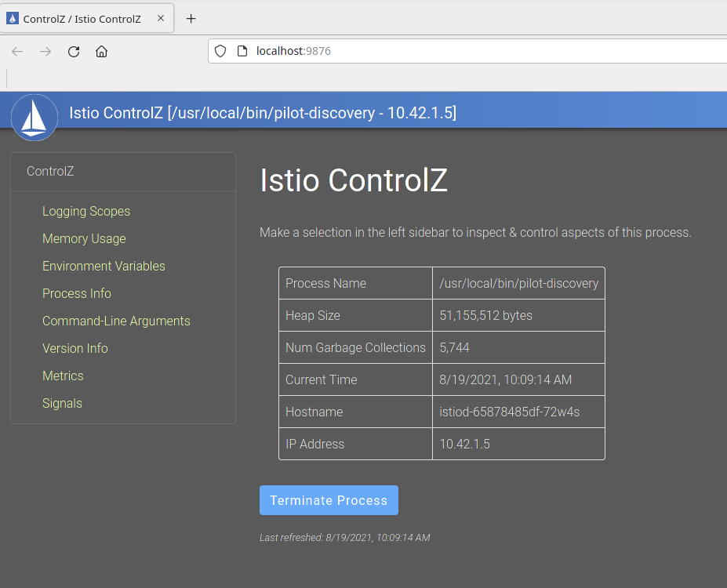
Task: Open a new browser tab with the plus icon
Action: point(191,18)
